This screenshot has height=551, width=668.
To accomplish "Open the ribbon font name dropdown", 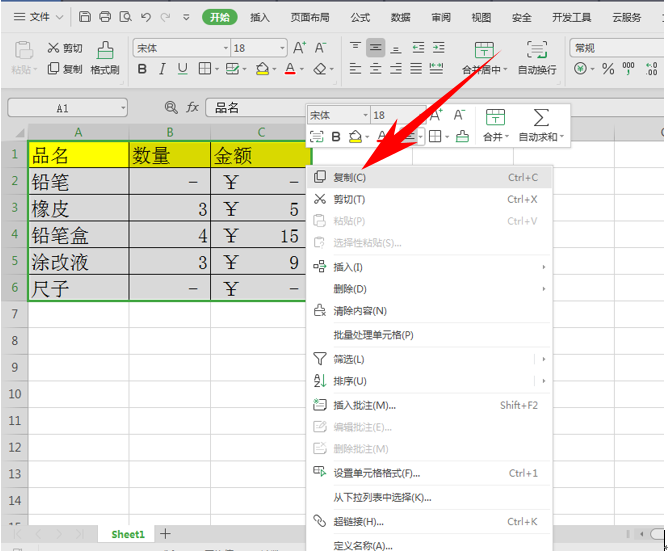I will click(226, 48).
